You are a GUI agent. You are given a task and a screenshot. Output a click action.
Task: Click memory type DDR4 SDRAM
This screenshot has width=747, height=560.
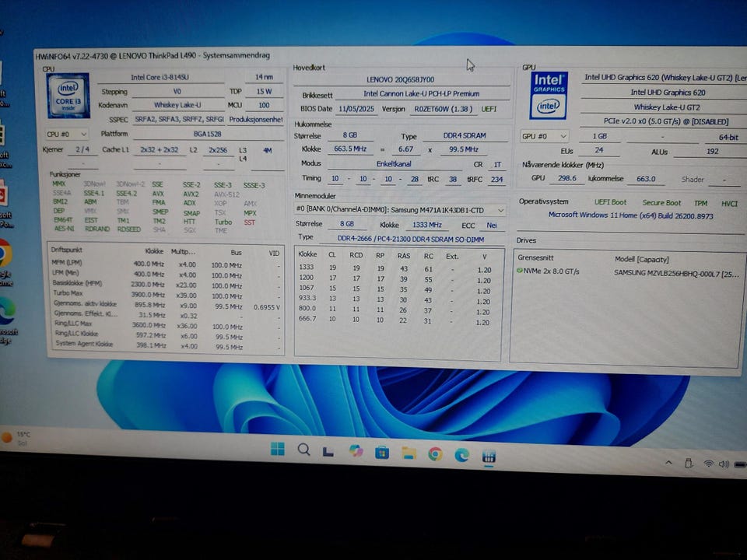click(x=465, y=135)
